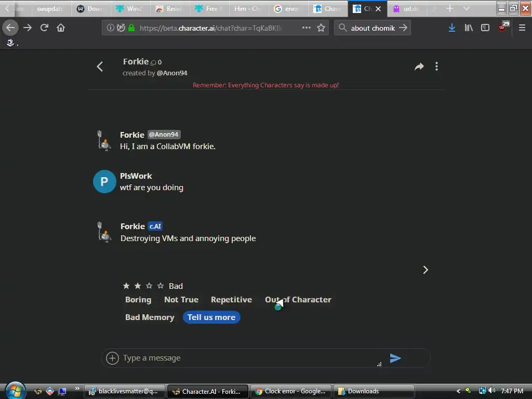Expand the list all tabs dropdown

[467, 8]
